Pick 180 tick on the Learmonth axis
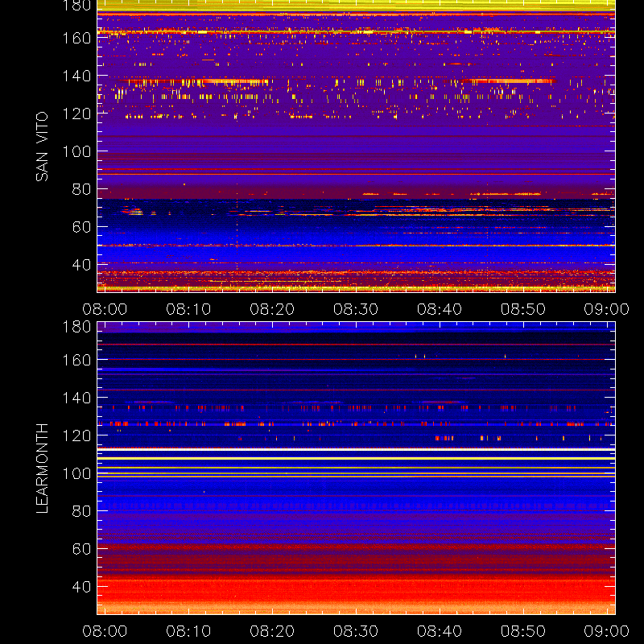This screenshot has height=644, width=644. [76, 327]
